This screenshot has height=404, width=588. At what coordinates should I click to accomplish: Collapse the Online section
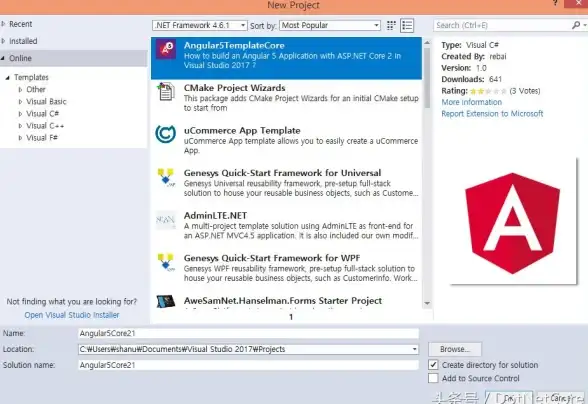[3, 58]
